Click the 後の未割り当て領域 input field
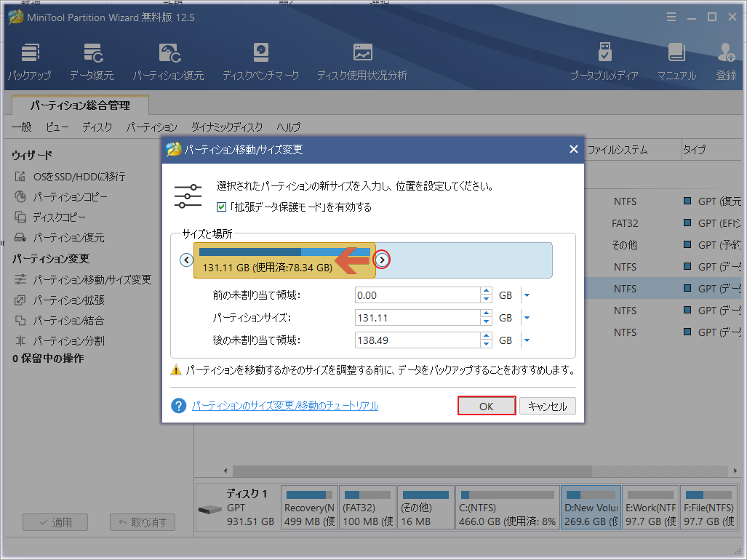This screenshot has width=747, height=560. point(418,340)
